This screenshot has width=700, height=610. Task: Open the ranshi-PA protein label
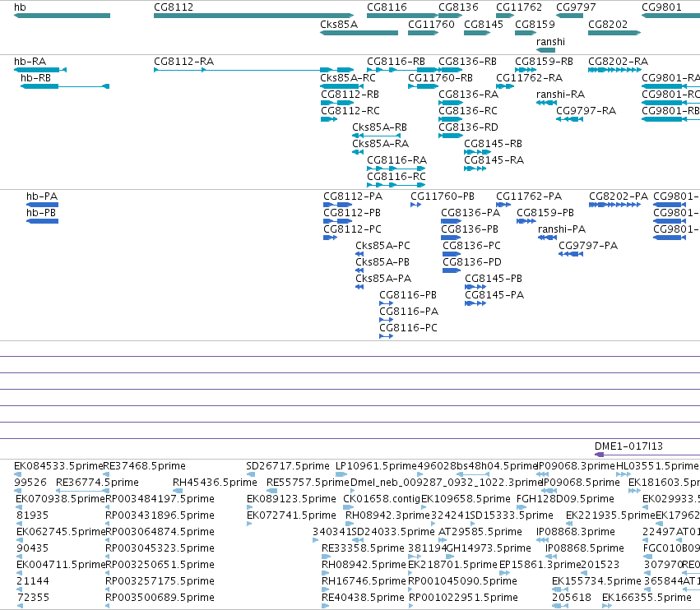[562, 229]
